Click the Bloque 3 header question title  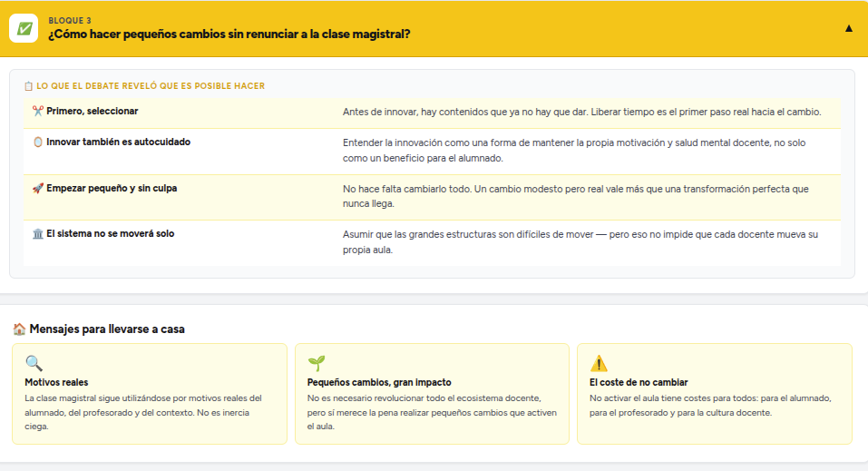pyautogui.click(x=229, y=34)
